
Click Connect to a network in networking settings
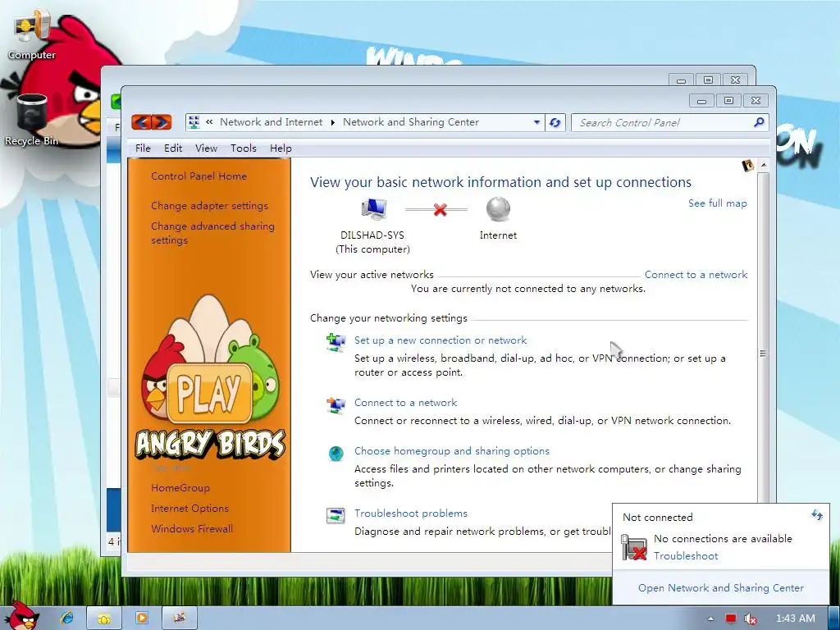point(405,402)
